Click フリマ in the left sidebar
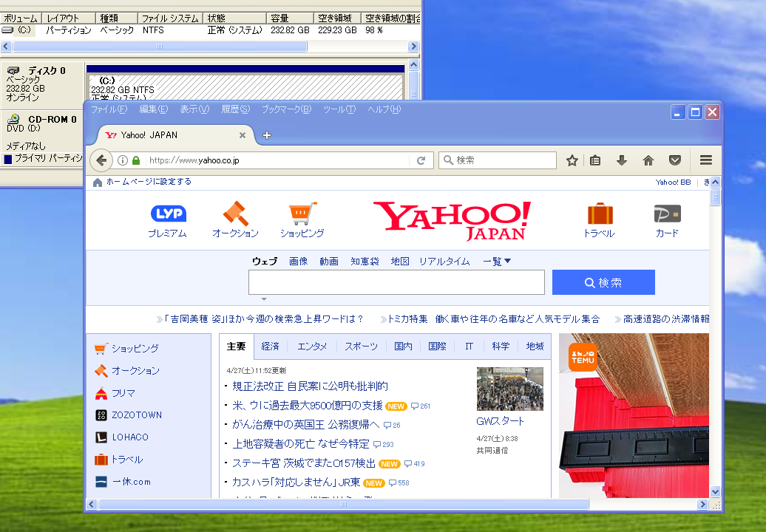The height and width of the screenshot is (532, 766). point(123,393)
